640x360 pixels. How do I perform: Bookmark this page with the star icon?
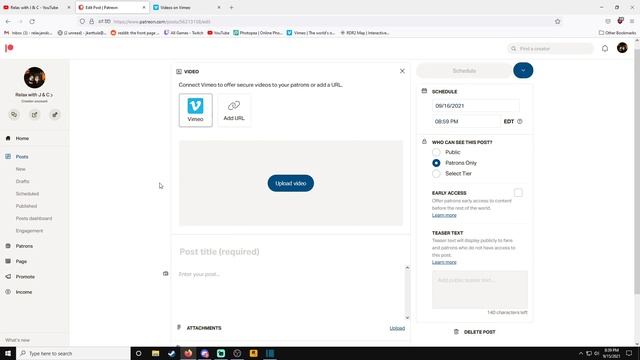coord(558,21)
